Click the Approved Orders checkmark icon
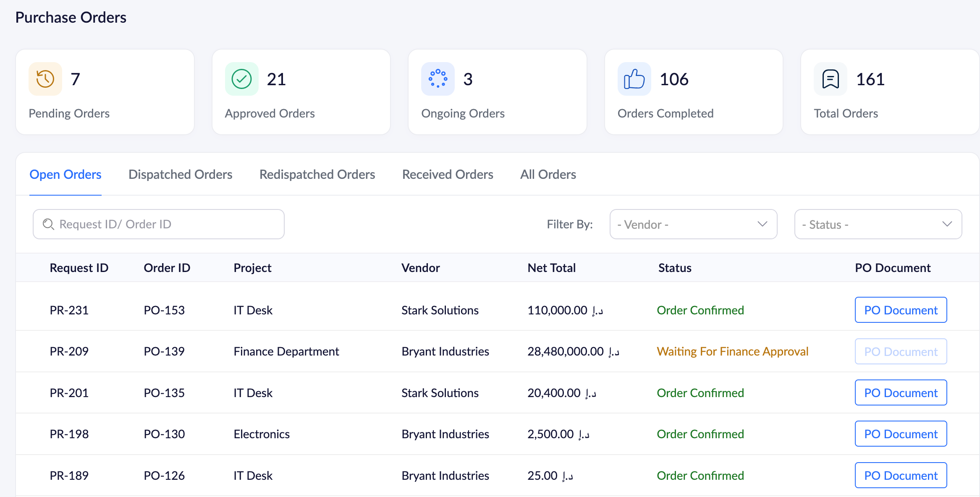The height and width of the screenshot is (497, 980). (x=241, y=79)
